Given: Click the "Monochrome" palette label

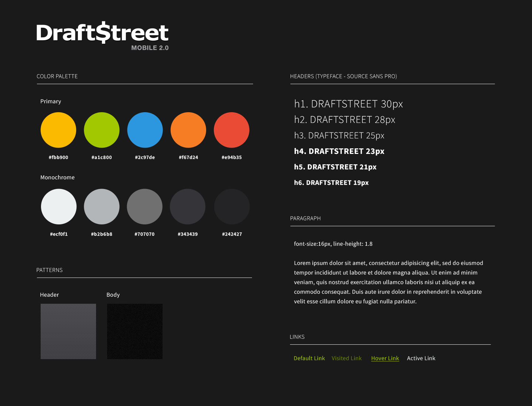Looking at the screenshot, I should click(57, 178).
